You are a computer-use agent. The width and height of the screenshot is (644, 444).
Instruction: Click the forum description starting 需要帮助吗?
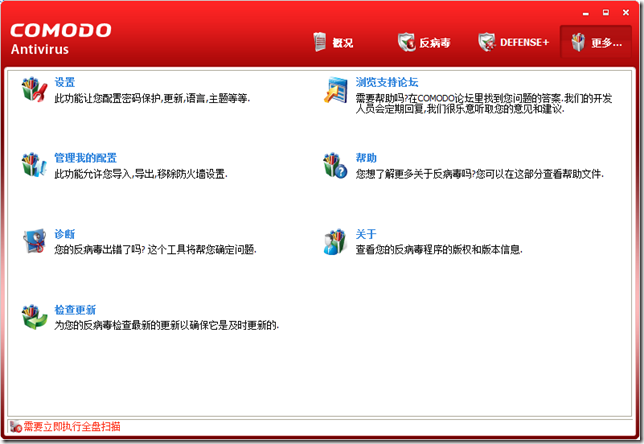coord(484,104)
